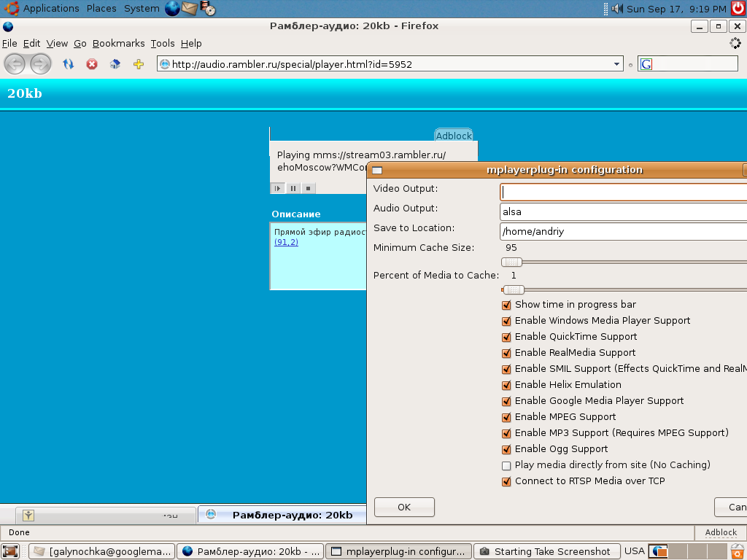Click the Minimum Cache Size slider handle
Screen dimensions: 747x560
tap(511, 262)
